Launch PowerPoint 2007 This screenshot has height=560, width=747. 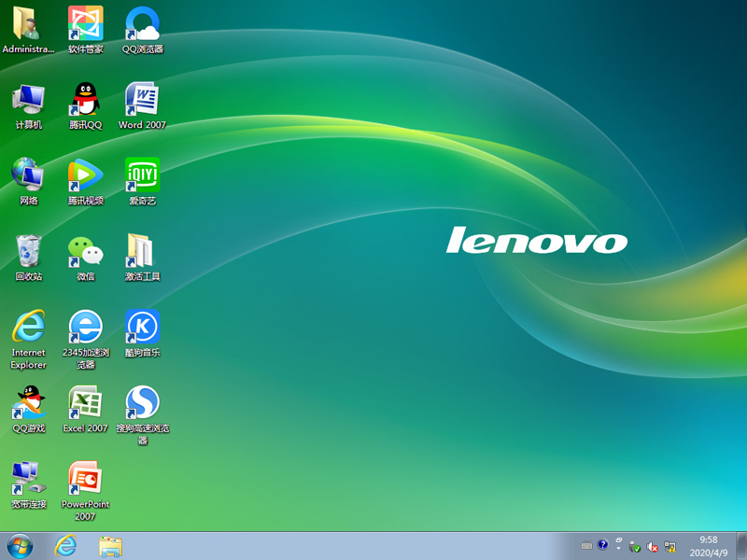tap(85, 479)
